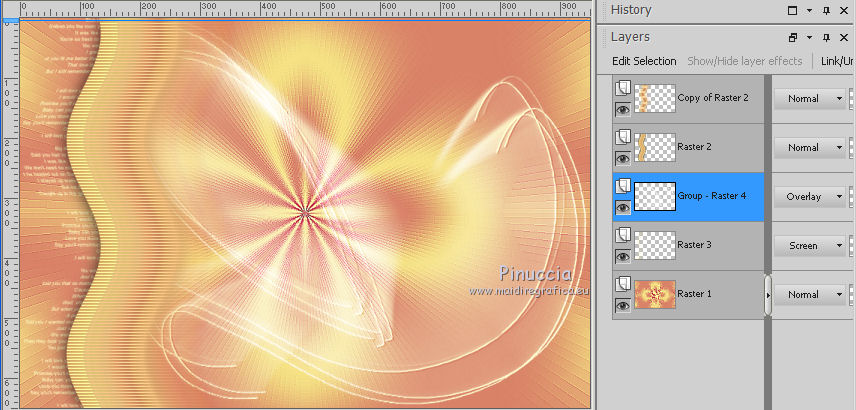Open the Screen blend mode dropdown
The width and height of the screenshot is (856, 410).
click(810, 246)
